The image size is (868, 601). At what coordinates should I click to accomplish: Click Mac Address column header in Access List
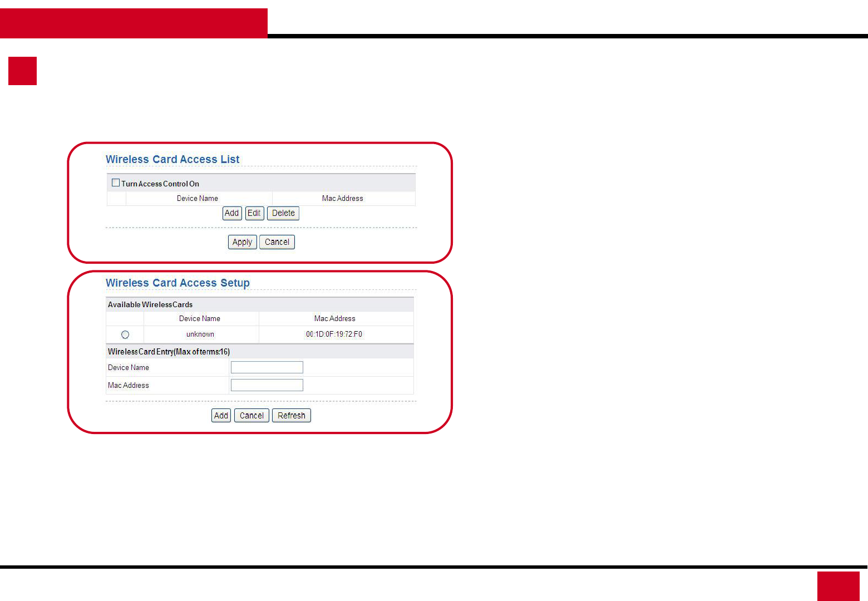[343, 198]
